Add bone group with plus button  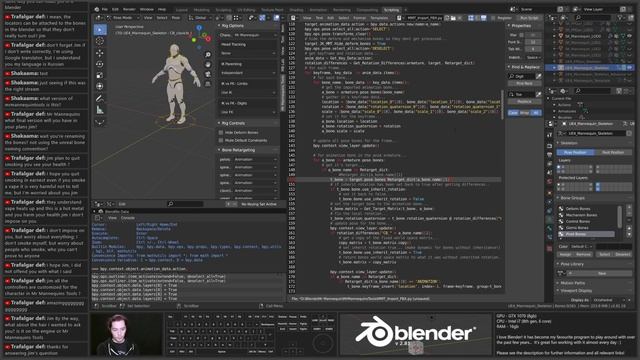click(x=629, y=208)
